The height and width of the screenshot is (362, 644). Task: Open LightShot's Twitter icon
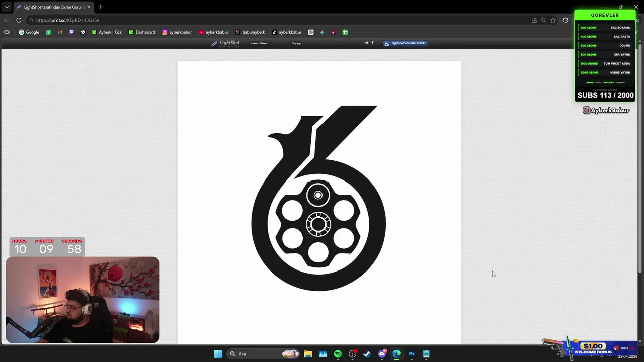coord(367,43)
